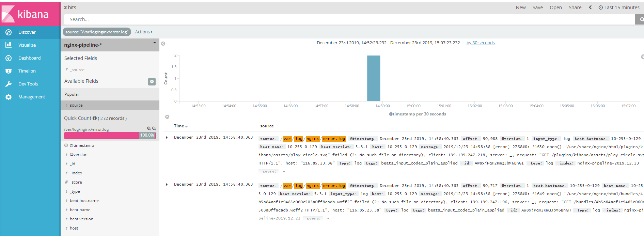Open the filter Actions menu
The height and width of the screenshot is (236, 644).
144,32
